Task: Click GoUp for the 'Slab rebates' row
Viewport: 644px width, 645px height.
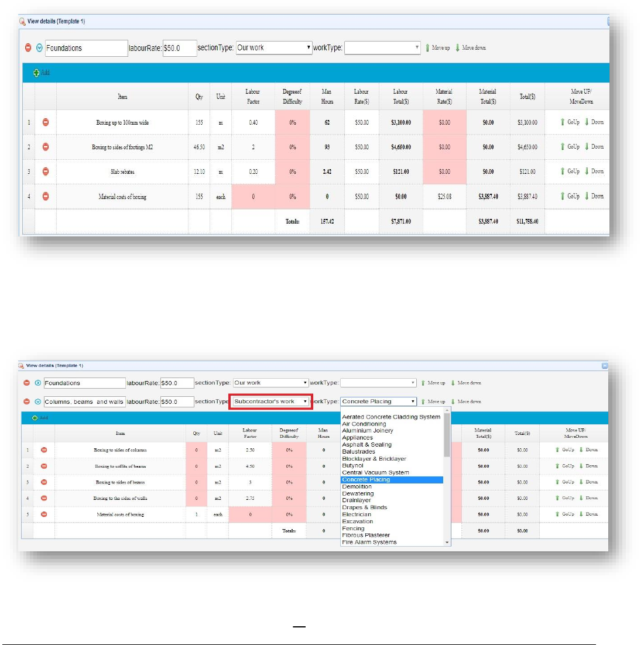Action: [570, 171]
